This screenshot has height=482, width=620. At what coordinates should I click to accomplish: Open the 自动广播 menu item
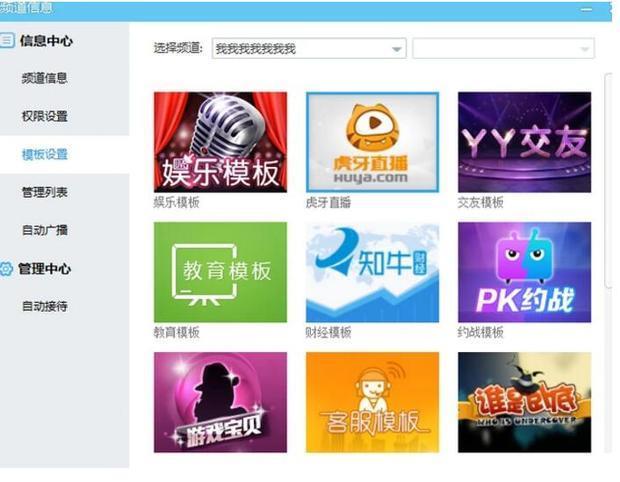45,230
